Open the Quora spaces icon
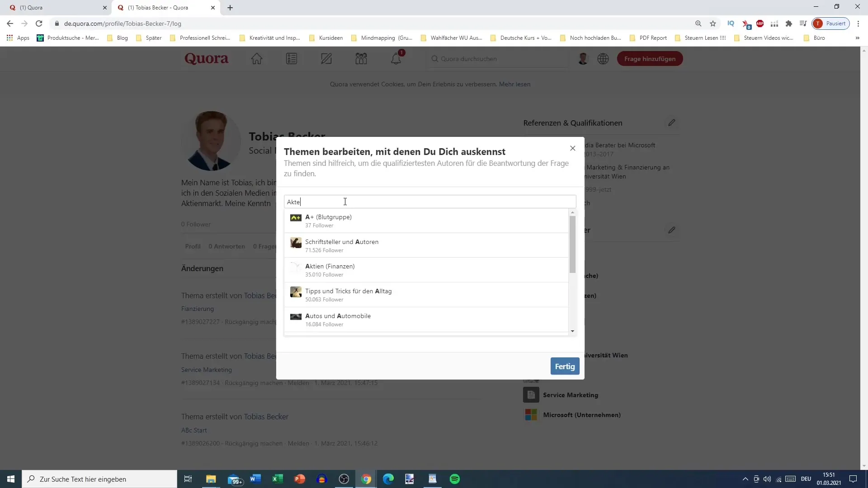 pos(362,58)
